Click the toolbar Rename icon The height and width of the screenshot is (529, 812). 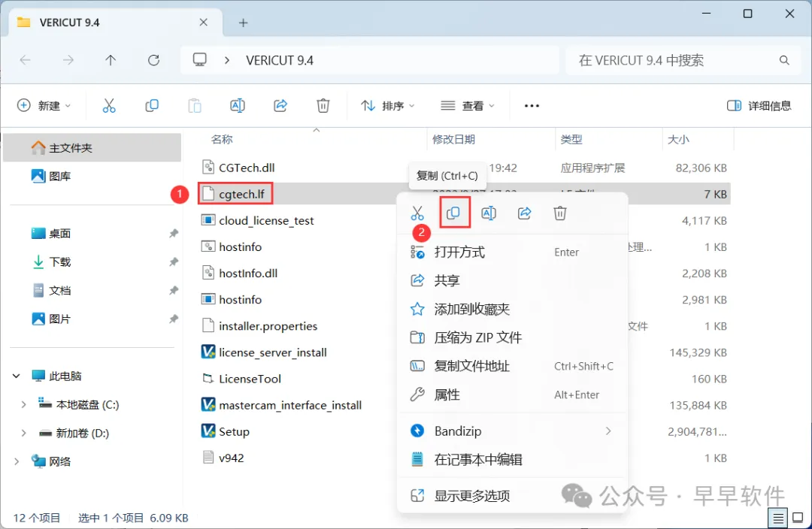(237, 106)
